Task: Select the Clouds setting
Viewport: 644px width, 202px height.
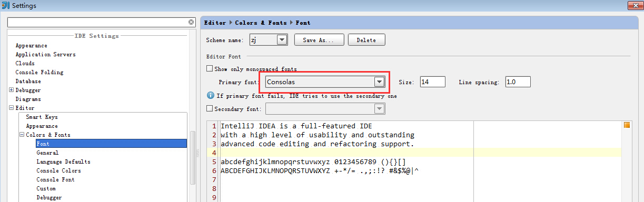Action: 25,64
